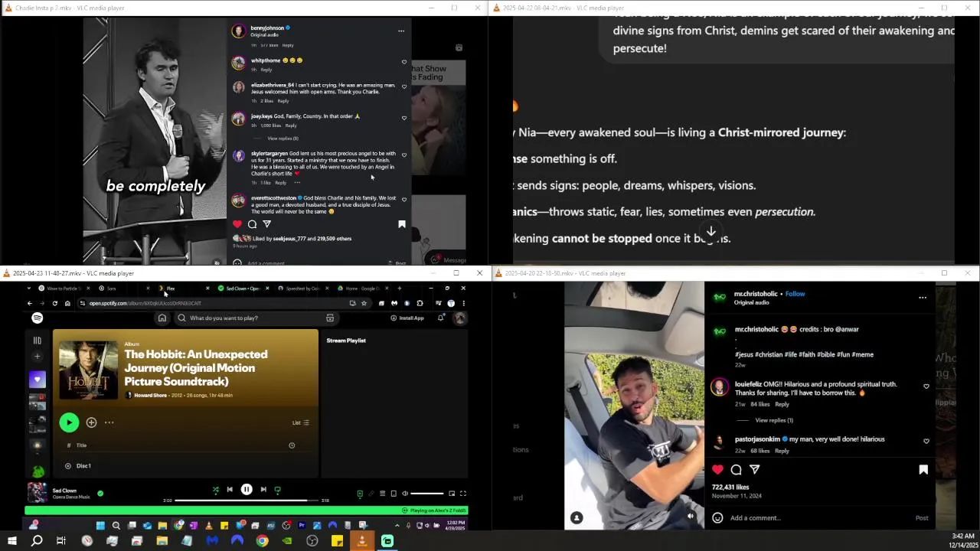Reload the Spotify page in Chrome
Viewport: 980px width, 551px height.
pos(54,303)
